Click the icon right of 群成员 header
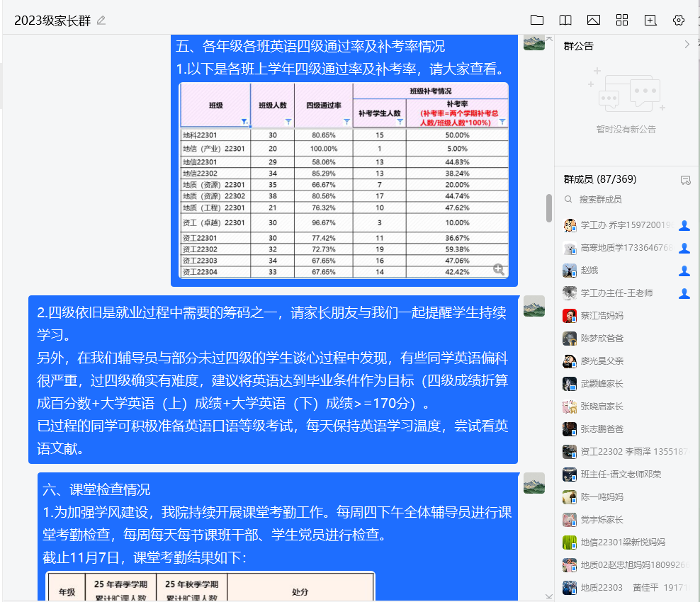The height and width of the screenshot is (602, 700). (685, 180)
